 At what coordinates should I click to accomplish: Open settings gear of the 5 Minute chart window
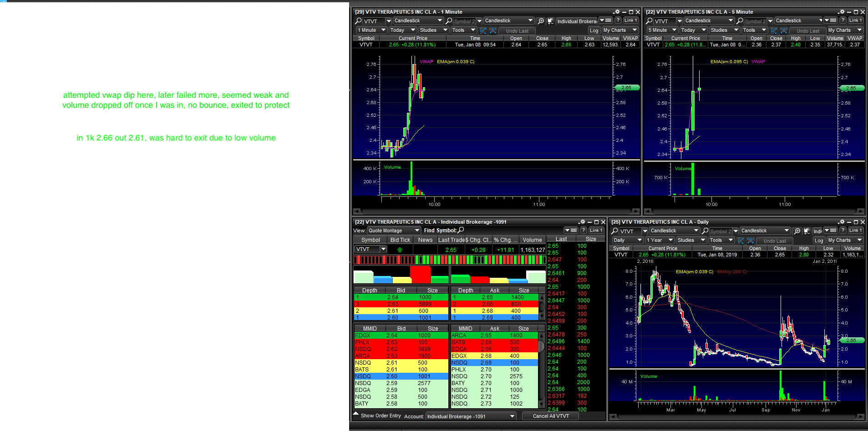tap(841, 12)
